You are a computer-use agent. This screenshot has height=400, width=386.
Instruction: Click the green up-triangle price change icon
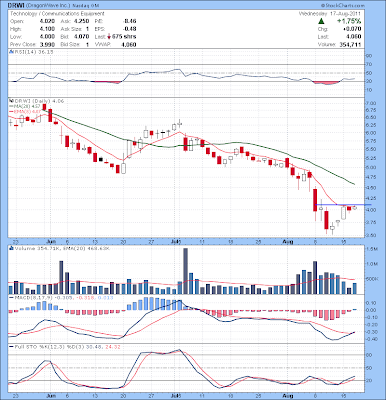tap(321, 21)
